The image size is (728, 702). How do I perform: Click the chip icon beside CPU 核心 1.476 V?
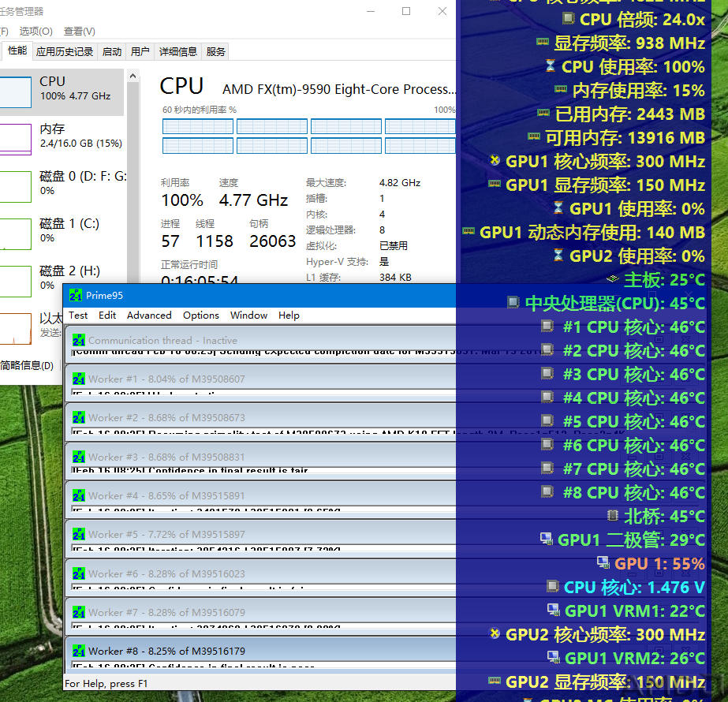tap(552, 586)
